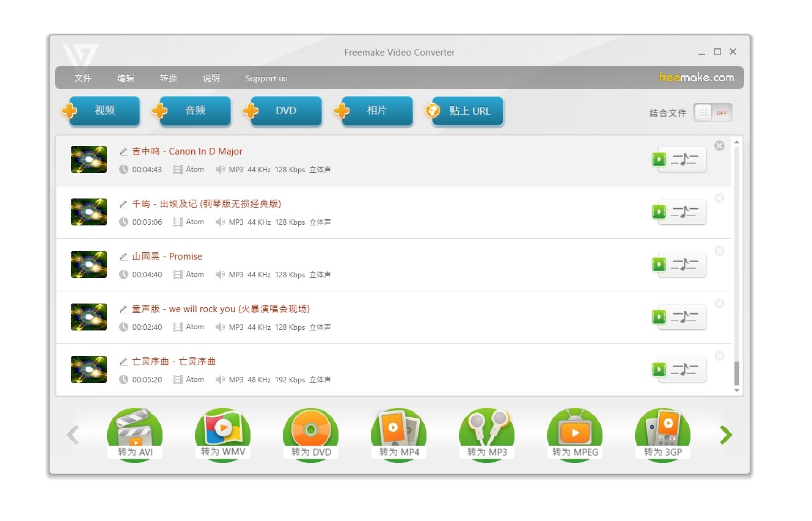This screenshot has width=812, height=521.
Task: Choose the 转为 WMV output icon
Action: tap(223, 435)
